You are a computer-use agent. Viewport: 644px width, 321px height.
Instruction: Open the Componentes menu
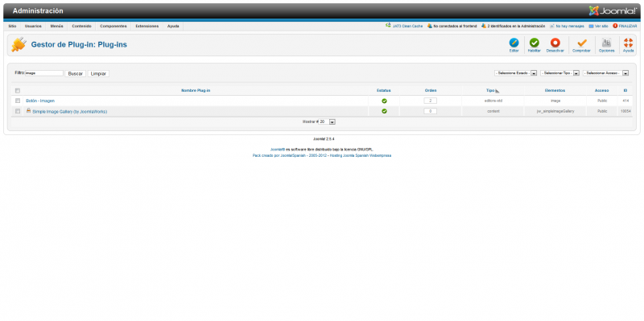(x=114, y=26)
